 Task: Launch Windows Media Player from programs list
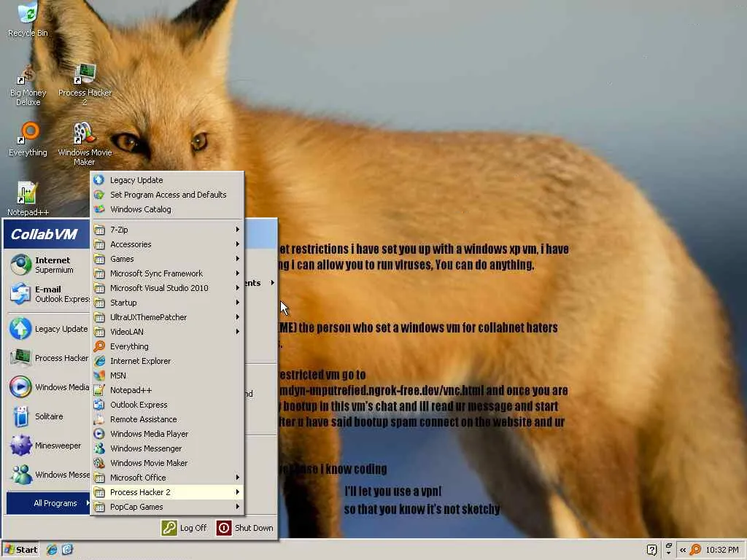(167, 434)
